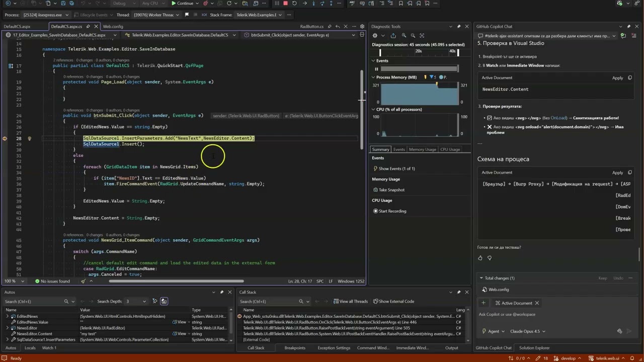Click the diagnostics session time ruler
The width and height of the screenshot is (644, 362).
pos(420,52)
